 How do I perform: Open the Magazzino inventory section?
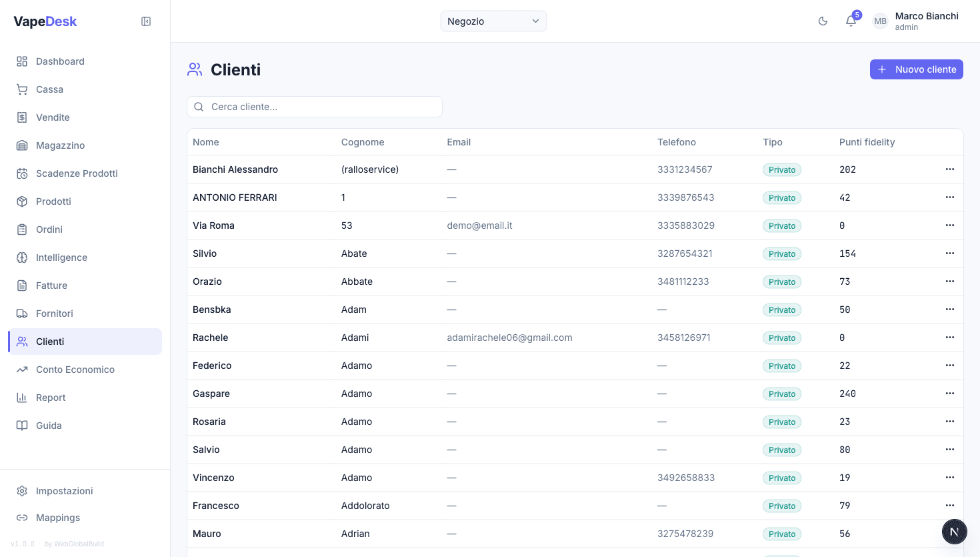click(x=61, y=145)
